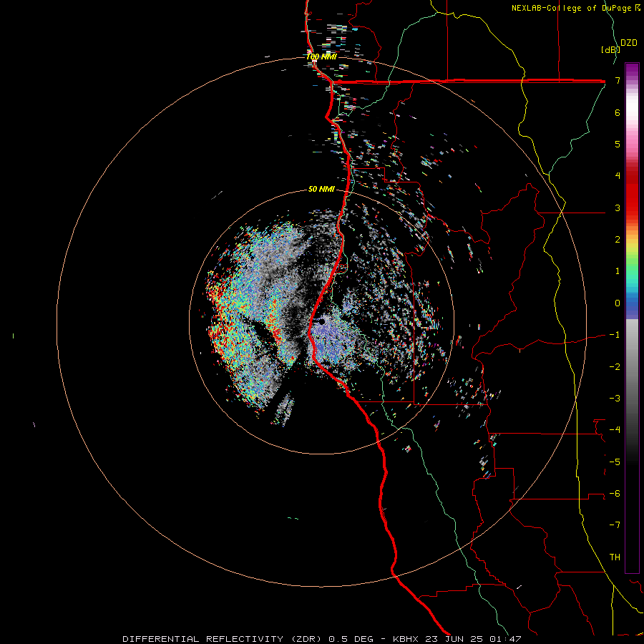The image size is (644, 644).
Task: Click the purple top of the color bar
Action: pyautogui.click(x=632, y=70)
